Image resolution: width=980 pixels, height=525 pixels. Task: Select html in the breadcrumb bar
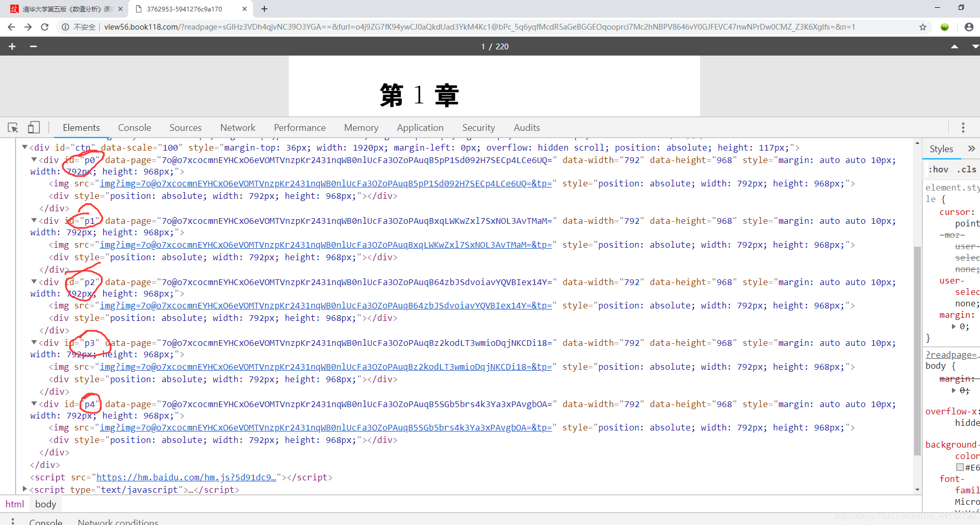click(x=15, y=504)
